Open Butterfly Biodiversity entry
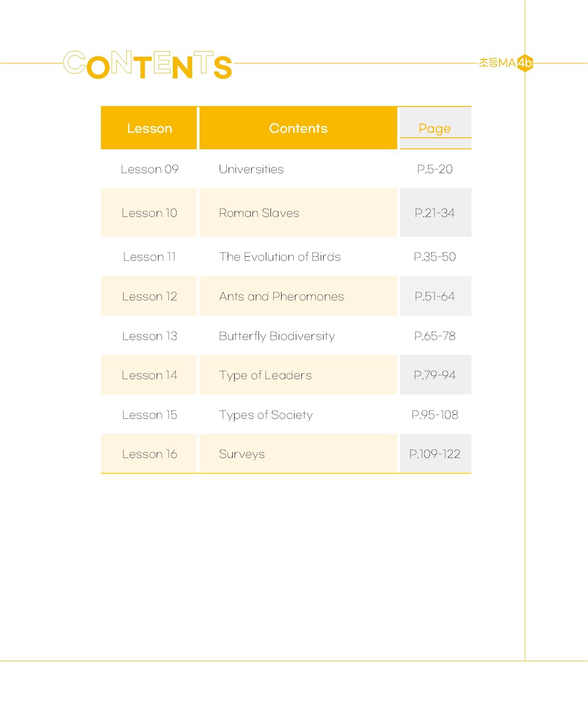The image size is (588, 724). tap(277, 336)
